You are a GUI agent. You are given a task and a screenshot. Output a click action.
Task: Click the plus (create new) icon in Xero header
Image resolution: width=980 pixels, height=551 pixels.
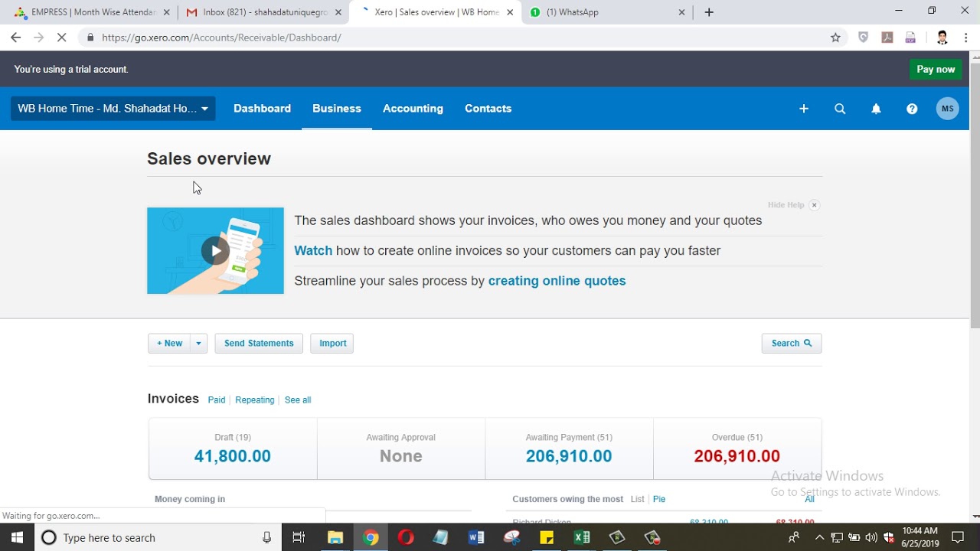click(x=804, y=109)
